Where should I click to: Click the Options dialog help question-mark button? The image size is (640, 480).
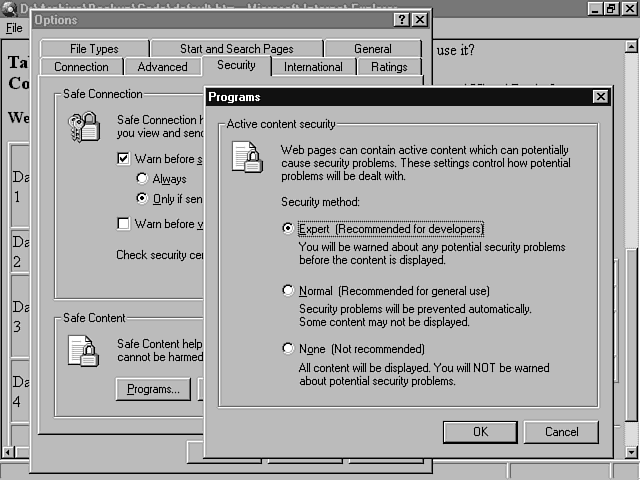point(402,20)
